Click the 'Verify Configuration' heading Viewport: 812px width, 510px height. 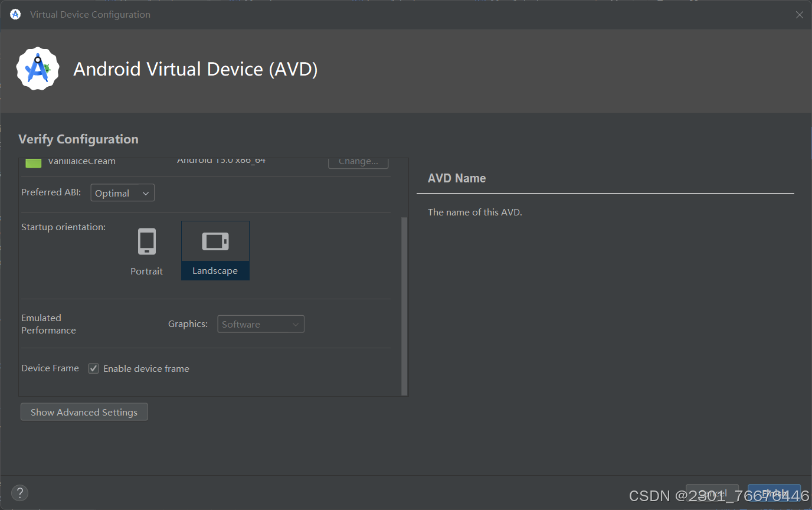[x=78, y=139]
